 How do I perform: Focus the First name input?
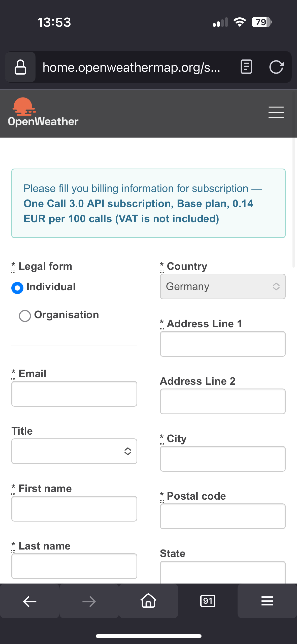click(74, 509)
